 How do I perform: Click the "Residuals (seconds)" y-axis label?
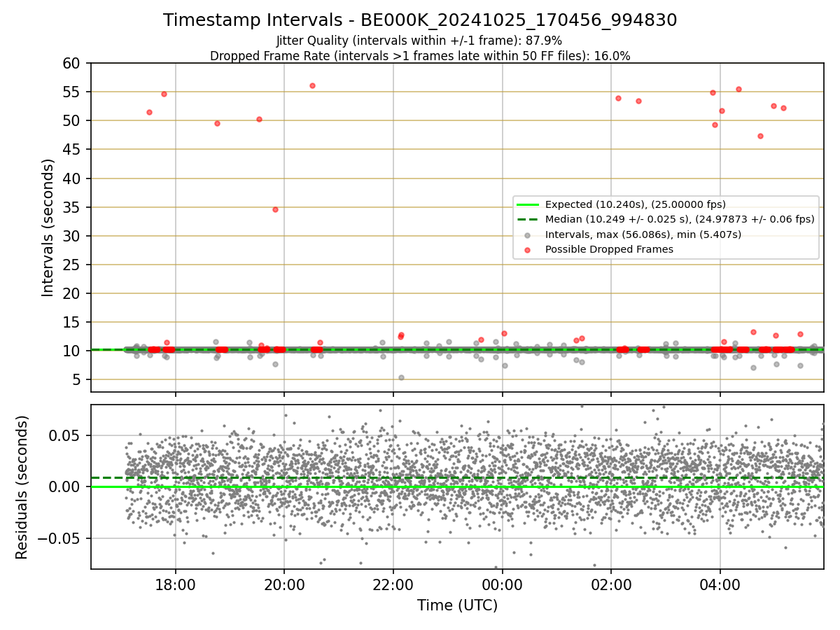[x=22, y=487]
